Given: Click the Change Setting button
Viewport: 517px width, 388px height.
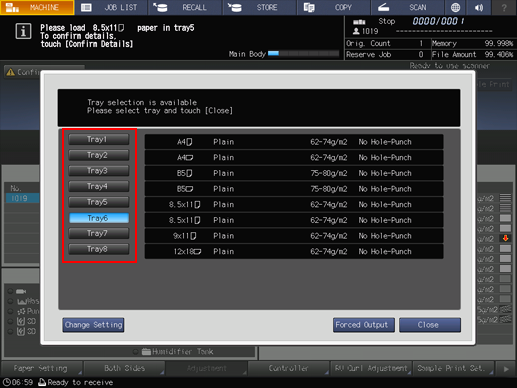Looking at the screenshot, I should 93,325.
